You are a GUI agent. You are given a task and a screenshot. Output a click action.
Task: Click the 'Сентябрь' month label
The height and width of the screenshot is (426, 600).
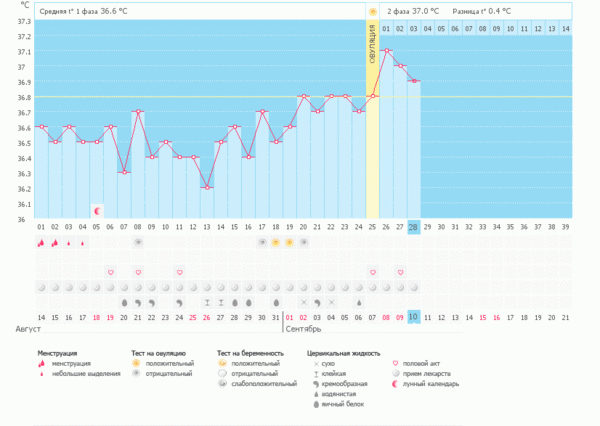[x=305, y=328]
